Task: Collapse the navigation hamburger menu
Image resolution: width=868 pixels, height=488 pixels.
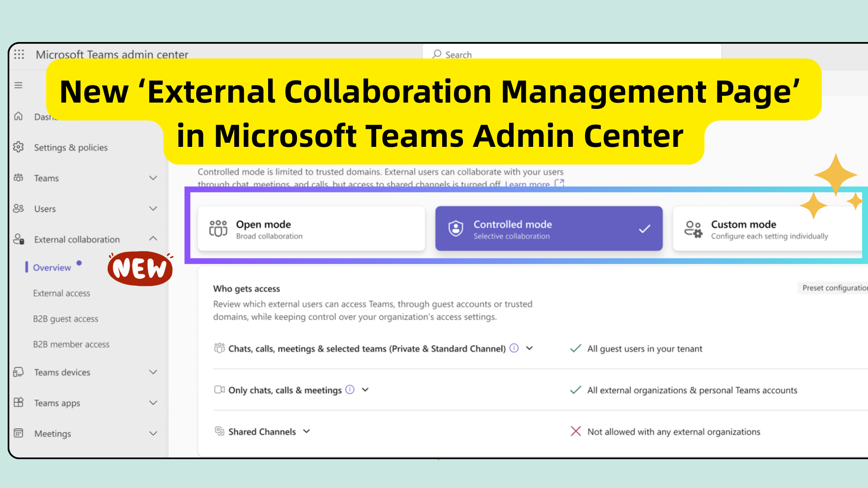Action: [x=19, y=85]
